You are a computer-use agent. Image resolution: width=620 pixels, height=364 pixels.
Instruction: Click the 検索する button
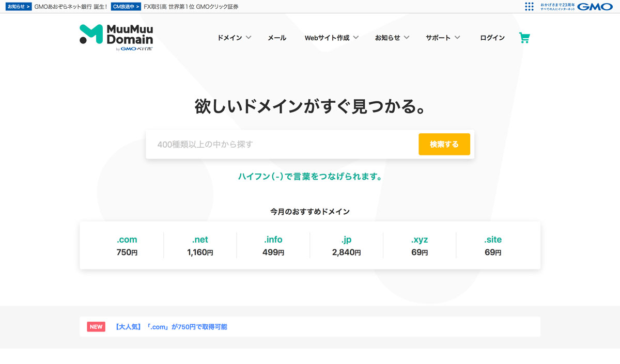click(x=444, y=144)
